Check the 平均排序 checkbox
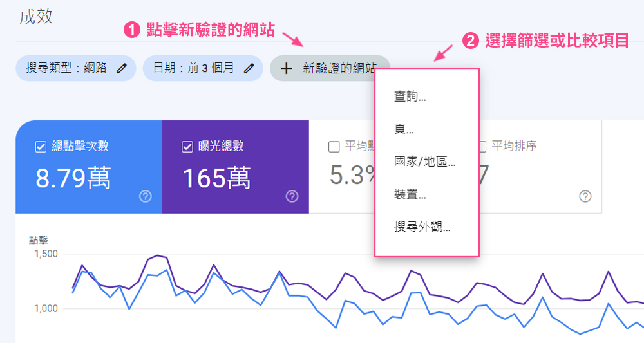The width and height of the screenshot is (644, 343). pyautogui.click(x=483, y=147)
